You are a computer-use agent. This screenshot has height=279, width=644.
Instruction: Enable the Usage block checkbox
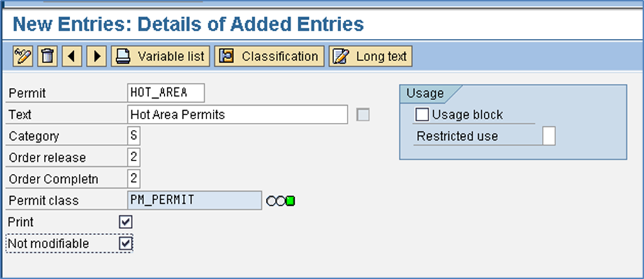coord(422,114)
